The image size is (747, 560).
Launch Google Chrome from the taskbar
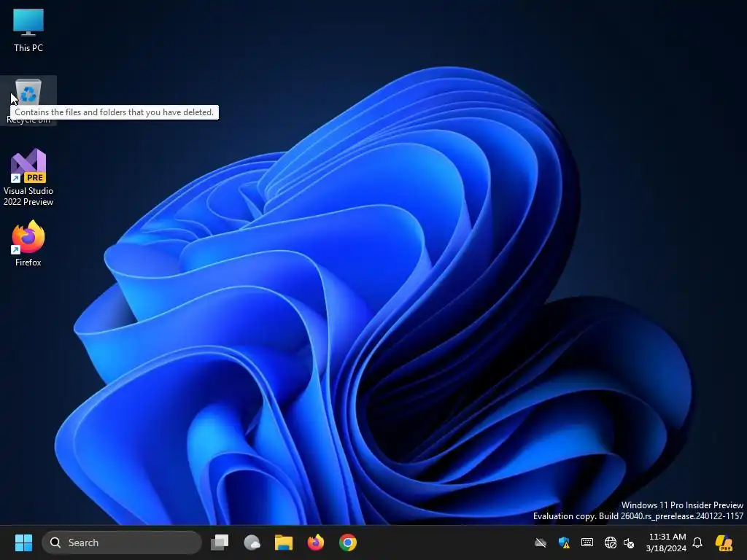tap(348, 542)
